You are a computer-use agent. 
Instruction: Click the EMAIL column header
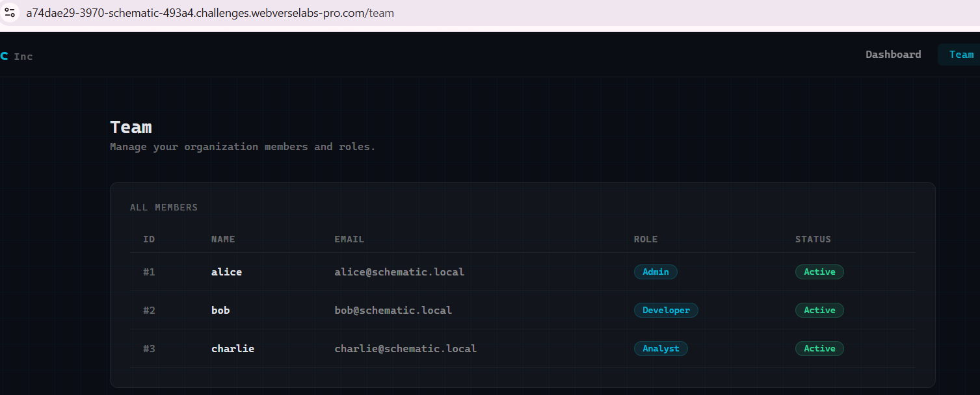[x=349, y=239]
